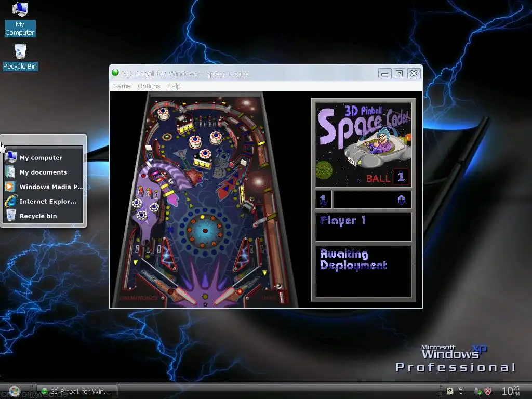
Task: Click the BALL number indicator
Action: [401, 177]
